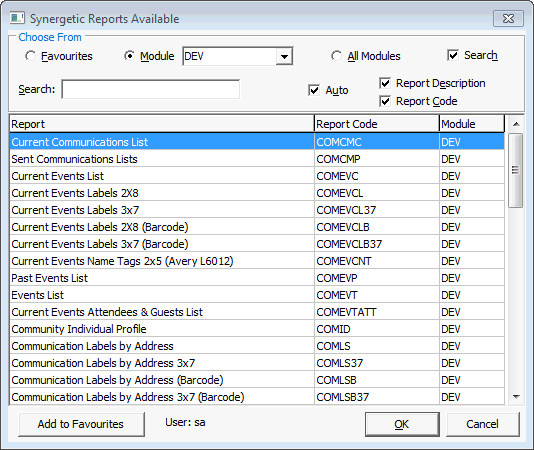
Task: Select Current Events Labels 3x7 row
Action: [x=162, y=210]
